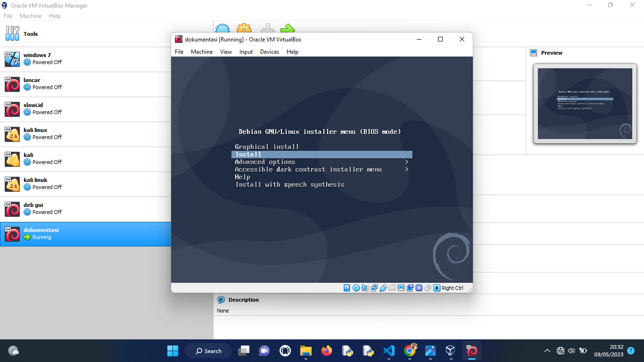Open Visual Studio Code from the taskbar
Image resolution: width=644 pixels, height=362 pixels.
pyautogui.click(x=389, y=351)
